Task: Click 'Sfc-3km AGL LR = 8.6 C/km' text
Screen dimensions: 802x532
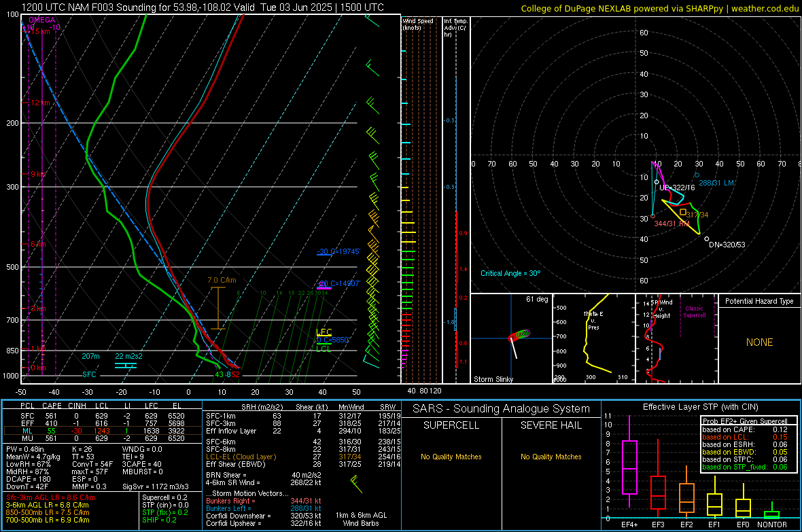Action: coord(51,498)
